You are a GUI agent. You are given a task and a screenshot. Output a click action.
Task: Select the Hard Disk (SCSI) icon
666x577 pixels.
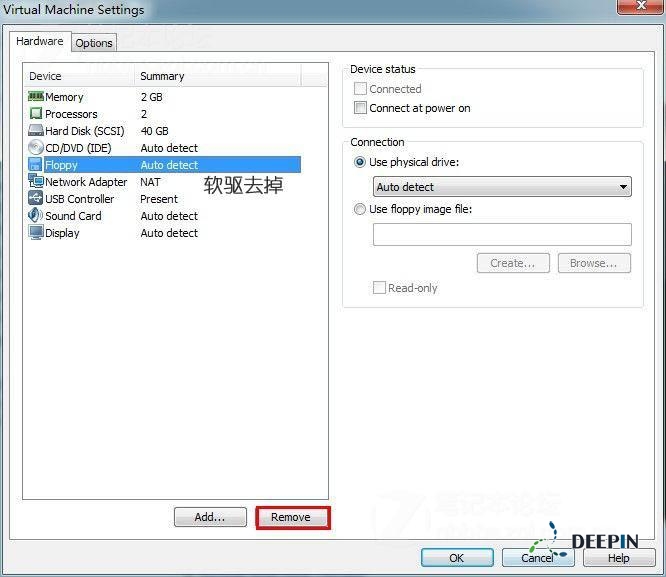[x=36, y=131]
